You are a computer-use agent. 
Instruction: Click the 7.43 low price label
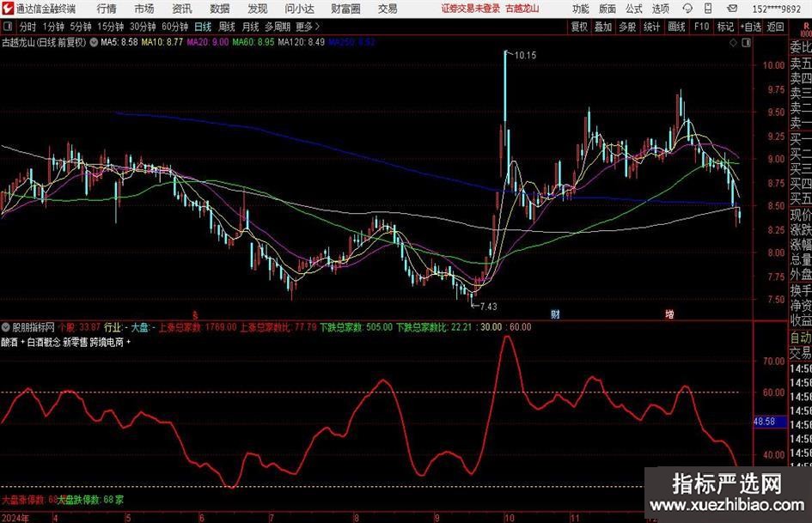coord(488,307)
